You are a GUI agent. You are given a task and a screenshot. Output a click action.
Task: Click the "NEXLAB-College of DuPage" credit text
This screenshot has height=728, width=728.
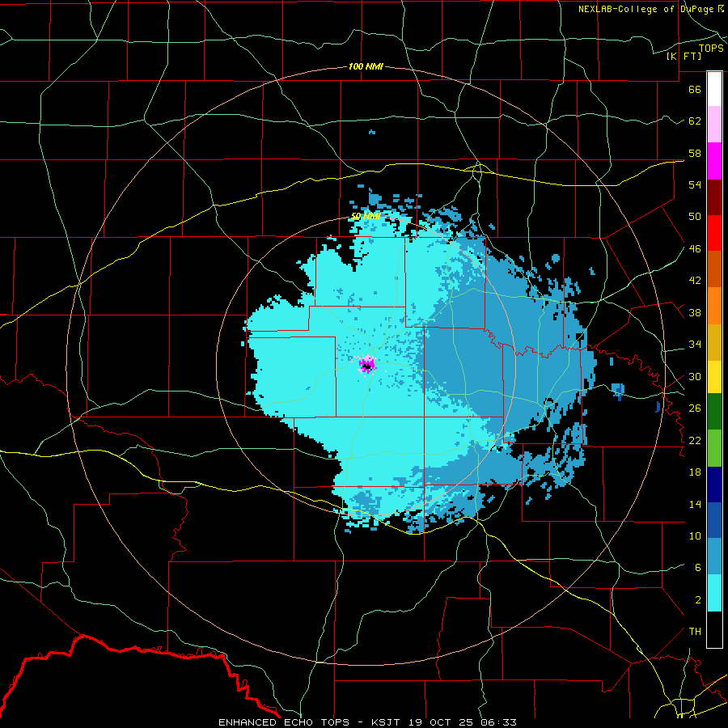tap(647, 9)
